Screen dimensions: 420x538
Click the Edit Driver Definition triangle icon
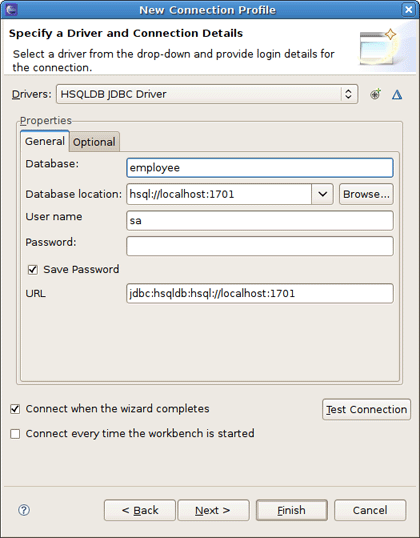click(397, 94)
